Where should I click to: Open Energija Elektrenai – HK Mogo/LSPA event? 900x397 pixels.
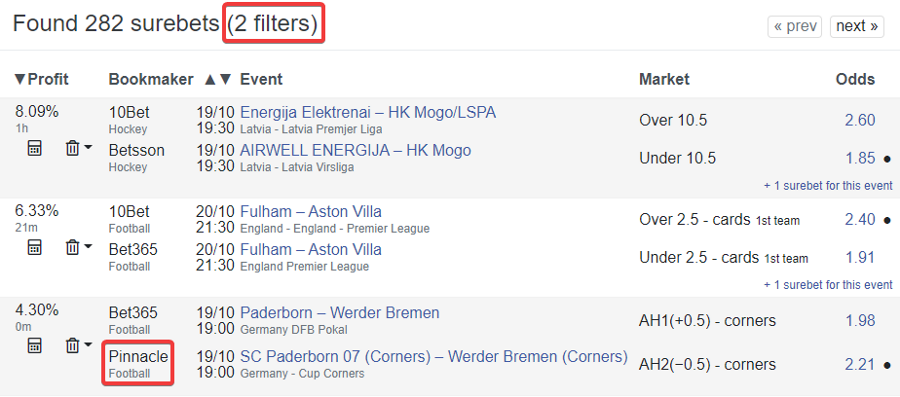point(368,112)
